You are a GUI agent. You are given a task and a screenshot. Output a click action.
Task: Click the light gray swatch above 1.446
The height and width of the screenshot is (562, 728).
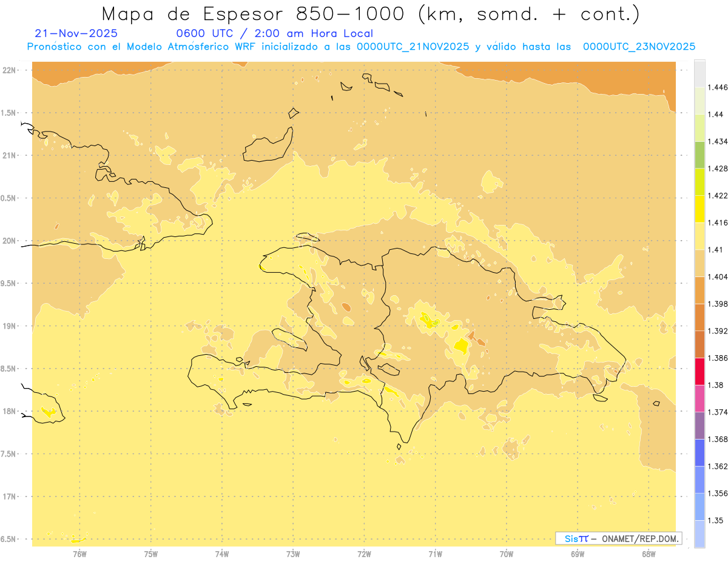coord(699,73)
